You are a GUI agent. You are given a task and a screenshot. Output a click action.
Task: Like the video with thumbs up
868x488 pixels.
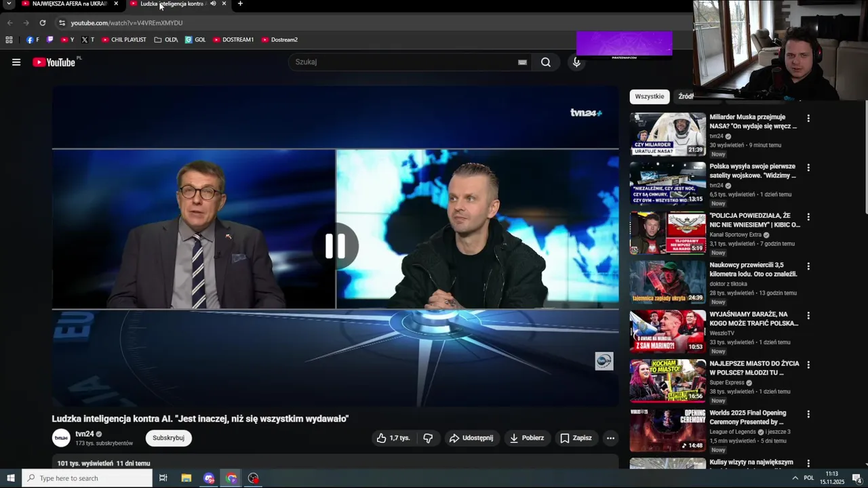pyautogui.click(x=394, y=438)
